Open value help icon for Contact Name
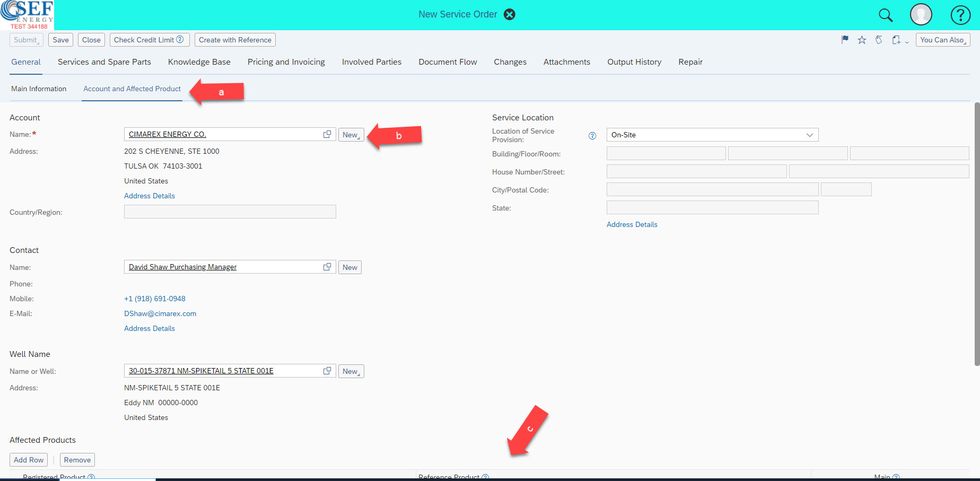This screenshot has height=481, width=980. (x=327, y=267)
